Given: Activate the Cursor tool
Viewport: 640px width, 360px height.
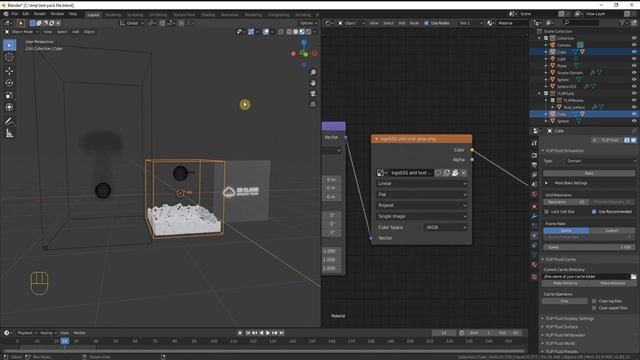Looking at the screenshot, I should click(x=9, y=57).
